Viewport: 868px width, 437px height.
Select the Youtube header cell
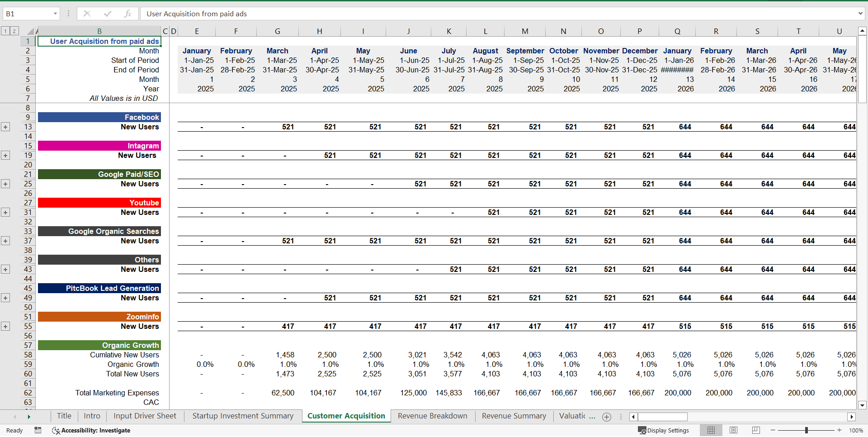pos(99,203)
